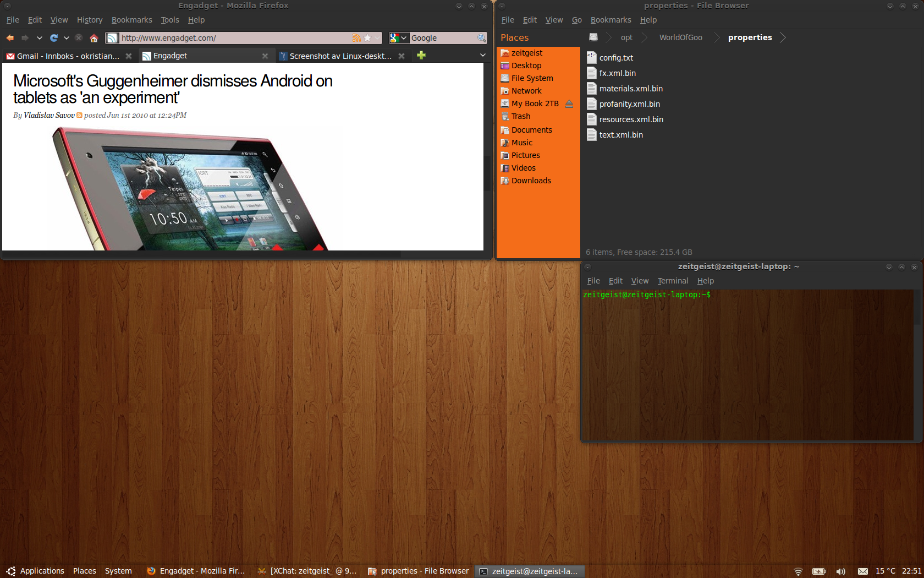Click the search magnifier in Google box
The image size is (924, 578).
tap(482, 38)
